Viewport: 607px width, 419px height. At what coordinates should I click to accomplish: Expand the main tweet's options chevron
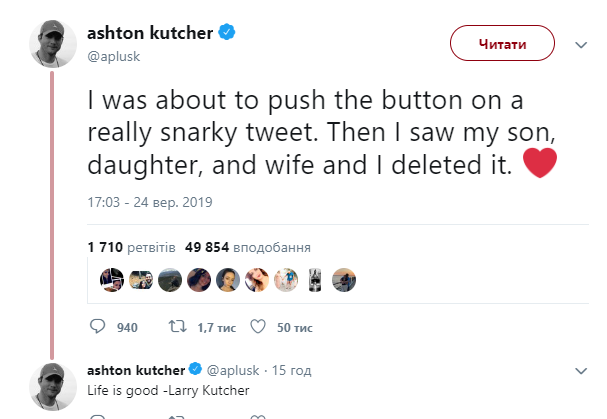[x=580, y=46]
